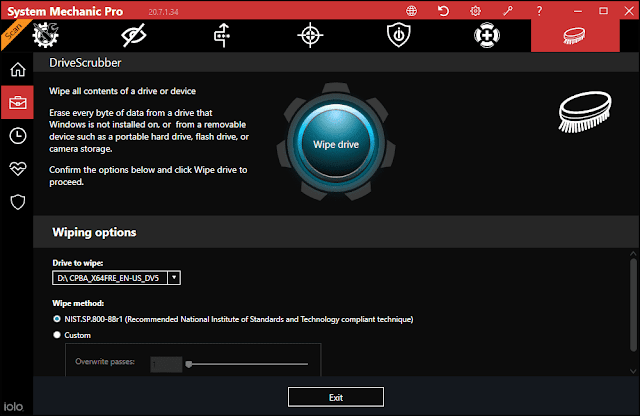Open the lifebuoy Recover icon

pos(487,36)
